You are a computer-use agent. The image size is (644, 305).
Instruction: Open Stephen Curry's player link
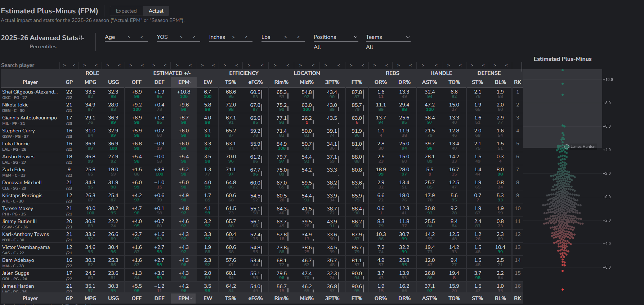point(18,131)
